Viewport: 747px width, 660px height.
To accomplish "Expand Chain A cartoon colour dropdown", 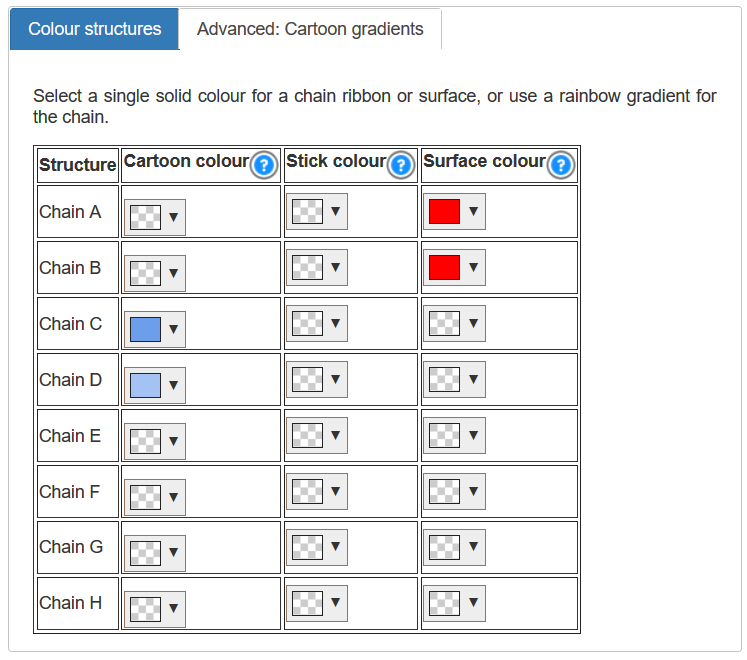I will click(156, 217).
